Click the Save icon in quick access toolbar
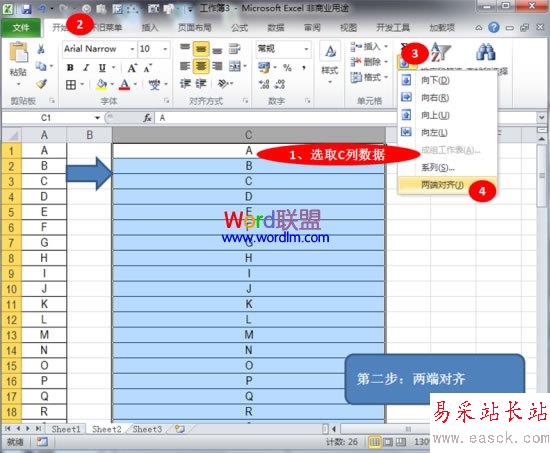The width and height of the screenshot is (550, 453). 27,9
